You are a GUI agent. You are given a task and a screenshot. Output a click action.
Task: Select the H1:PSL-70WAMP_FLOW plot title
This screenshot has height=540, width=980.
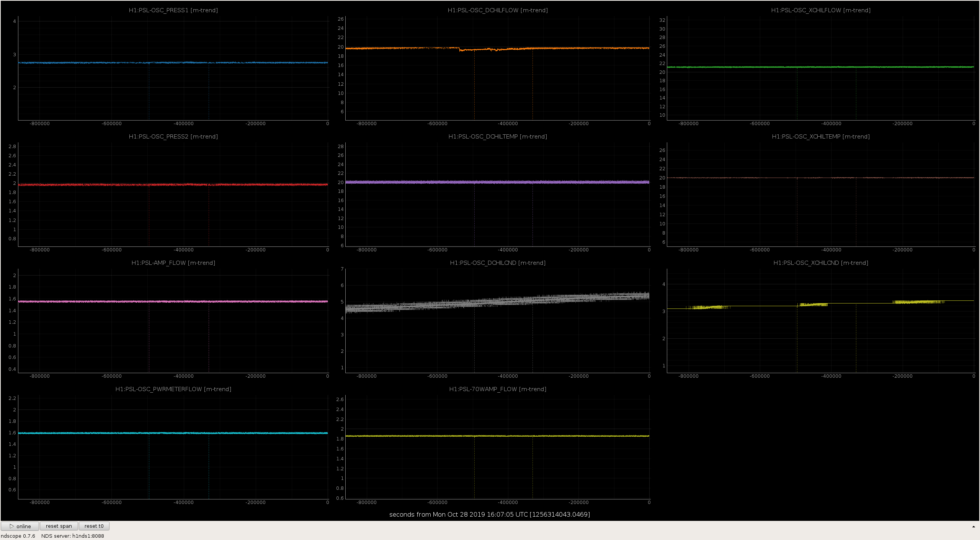point(498,389)
